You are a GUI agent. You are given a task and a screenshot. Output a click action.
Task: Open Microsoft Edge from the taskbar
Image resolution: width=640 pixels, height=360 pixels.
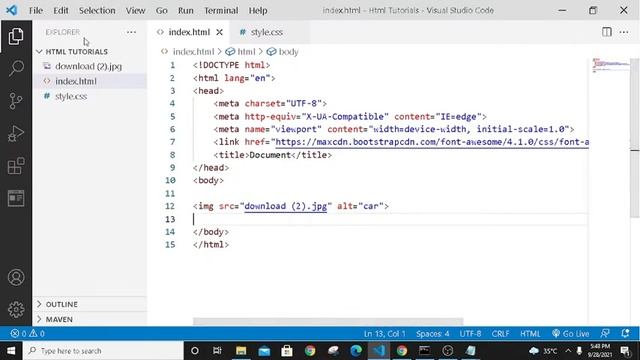click(x=356, y=351)
